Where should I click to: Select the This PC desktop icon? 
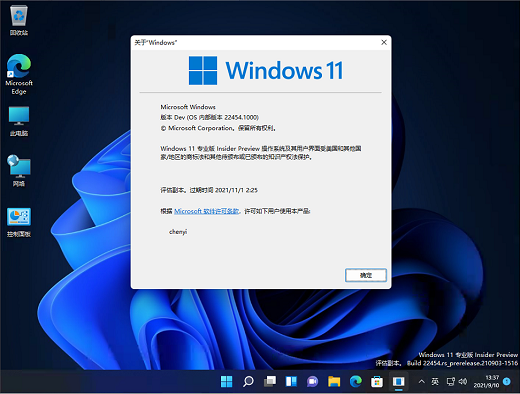tap(19, 121)
